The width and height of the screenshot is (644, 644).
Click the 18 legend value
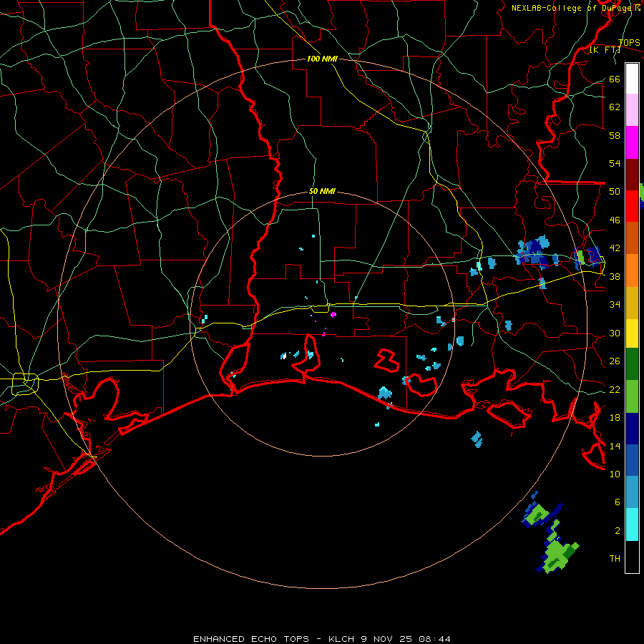pyautogui.click(x=615, y=418)
